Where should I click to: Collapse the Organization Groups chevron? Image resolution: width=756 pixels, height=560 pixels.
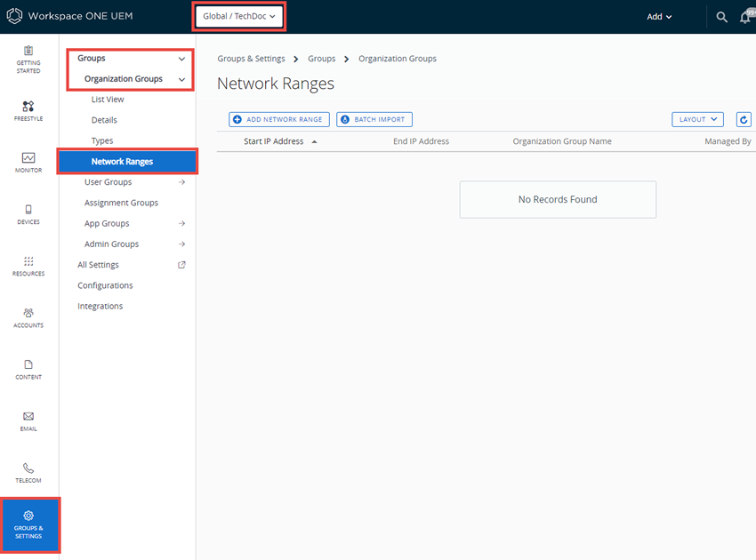click(x=181, y=79)
